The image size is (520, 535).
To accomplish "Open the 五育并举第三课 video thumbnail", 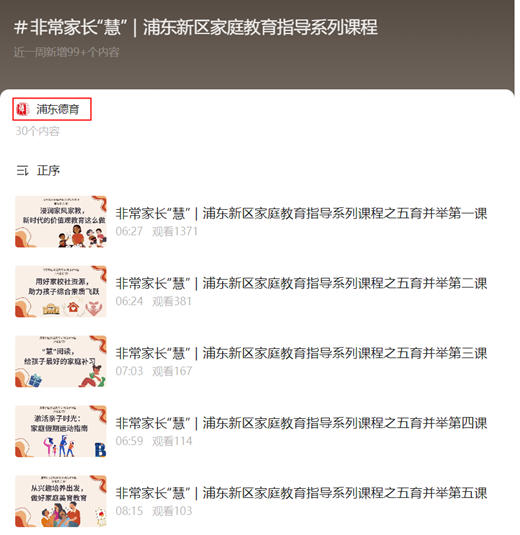I will pos(61,361).
